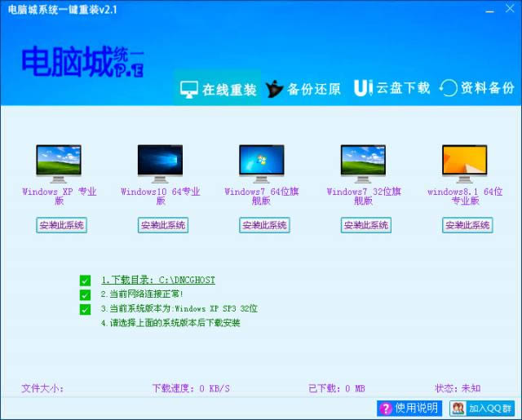
Task: Click the 电脑城 logo
Action: point(83,61)
